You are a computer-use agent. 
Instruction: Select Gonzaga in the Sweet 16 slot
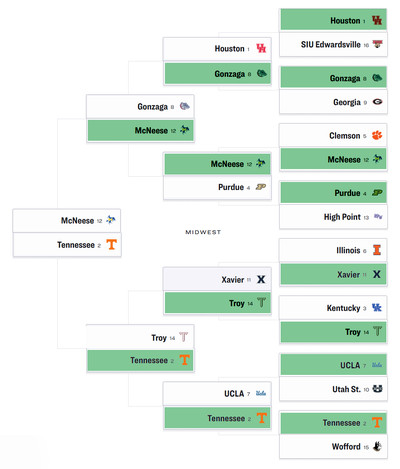(140, 107)
